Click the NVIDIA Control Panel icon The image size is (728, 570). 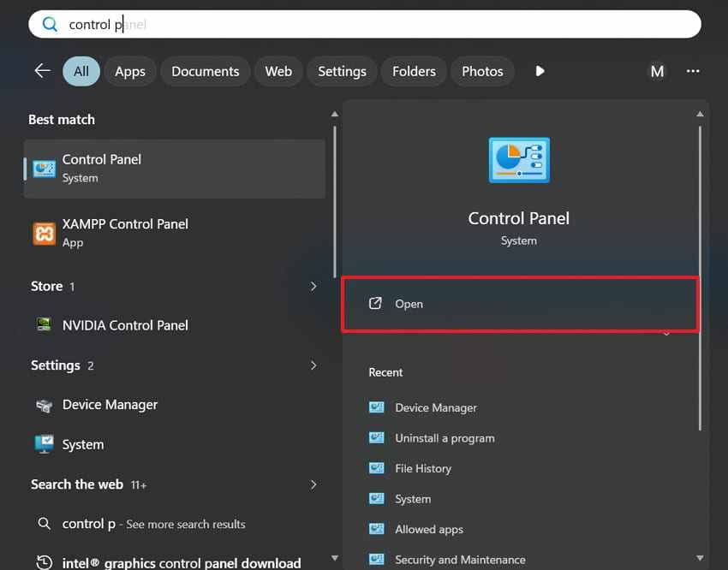tap(44, 324)
